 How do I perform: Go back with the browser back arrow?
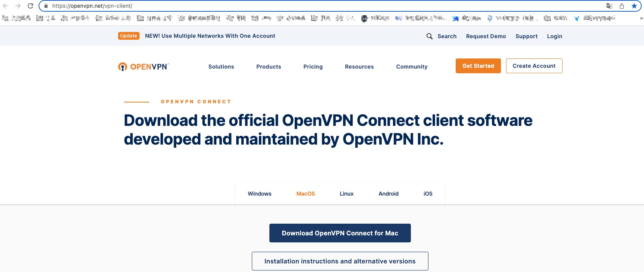tap(5, 6)
